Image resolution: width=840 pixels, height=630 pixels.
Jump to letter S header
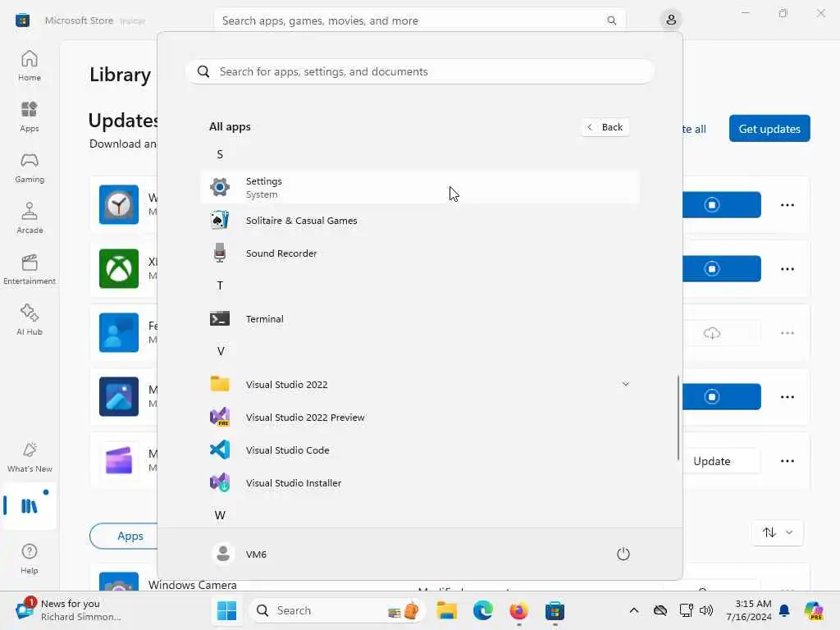220,154
